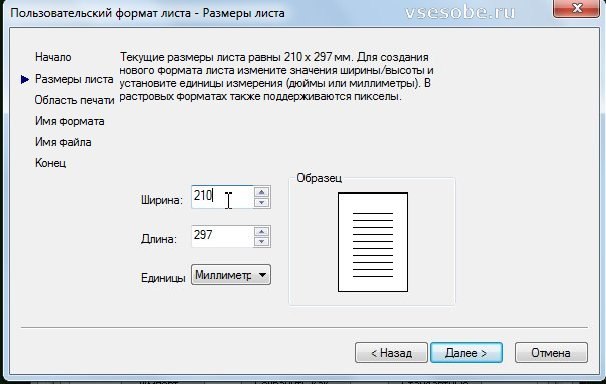This screenshot has height=384, width=606.
Task: Open the Единицы units dropdown
Action: click(x=231, y=275)
